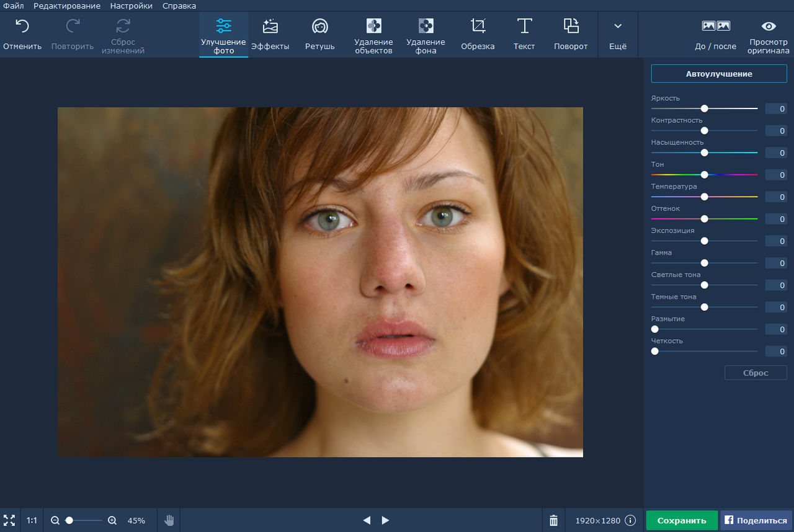Click the Оттенок slider
Image resolution: width=794 pixels, height=532 pixels.
click(705, 219)
